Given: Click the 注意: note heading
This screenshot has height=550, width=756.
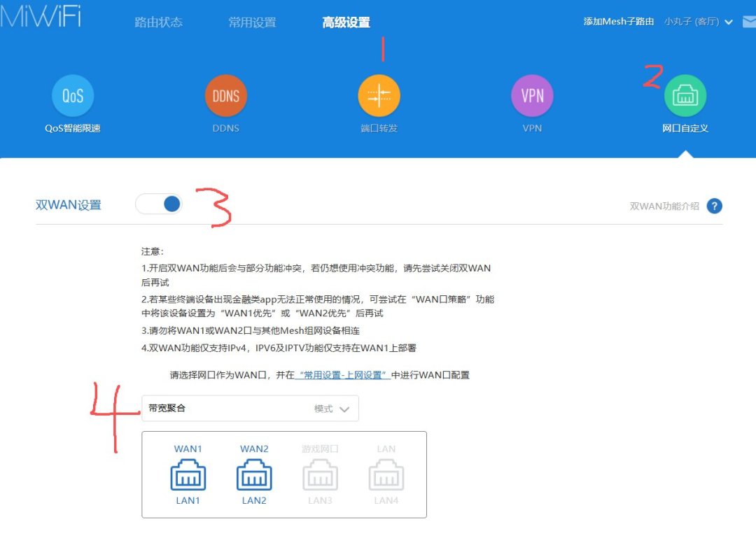Looking at the screenshot, I should (x=153, y=252).
